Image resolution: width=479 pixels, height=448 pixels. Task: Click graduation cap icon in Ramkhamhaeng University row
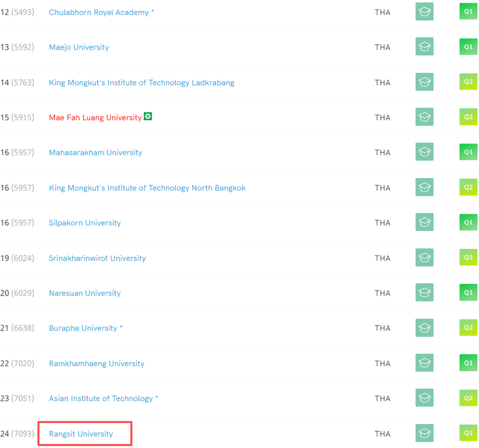coord(424,363)
